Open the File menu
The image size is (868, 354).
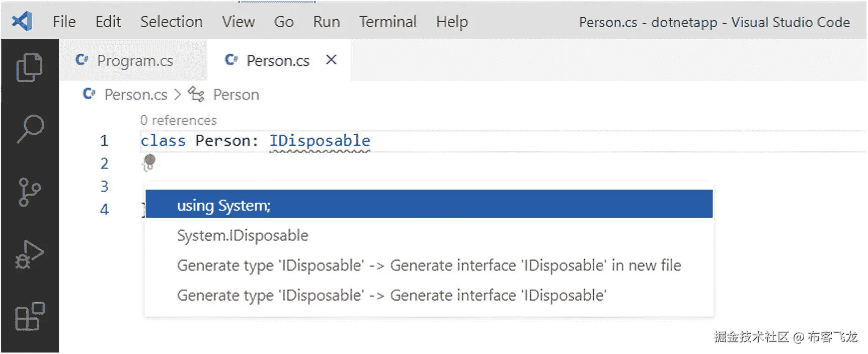click(64, 22)
